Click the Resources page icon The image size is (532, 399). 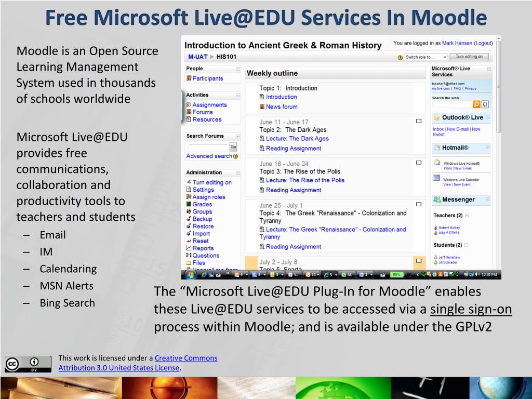pos(189,119)
